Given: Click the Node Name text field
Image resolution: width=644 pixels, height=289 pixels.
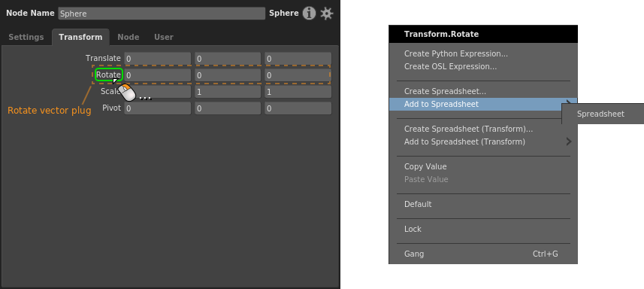Looking at the screenshot, I should pyautogui.click(x=162, y=14).
